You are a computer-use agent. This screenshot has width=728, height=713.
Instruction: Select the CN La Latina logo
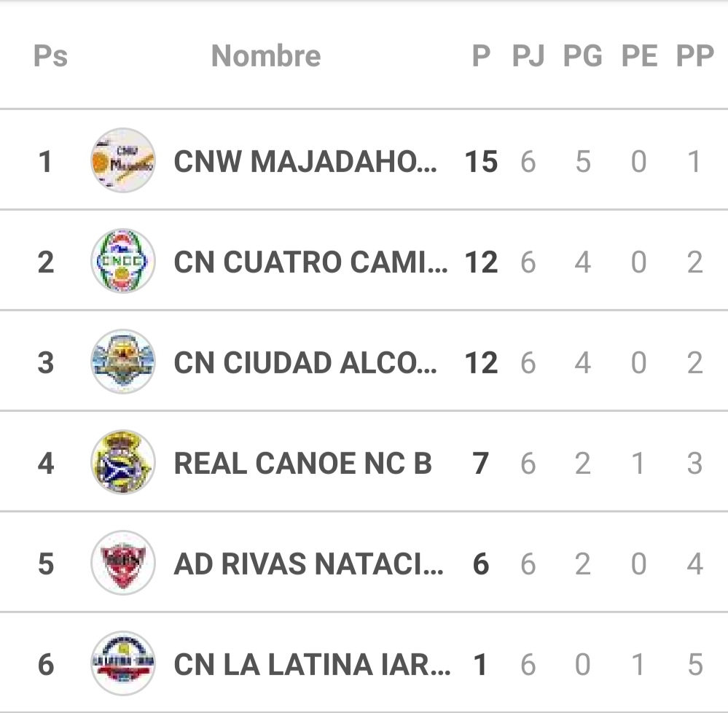pyautogui.click(x=123, y=663)
